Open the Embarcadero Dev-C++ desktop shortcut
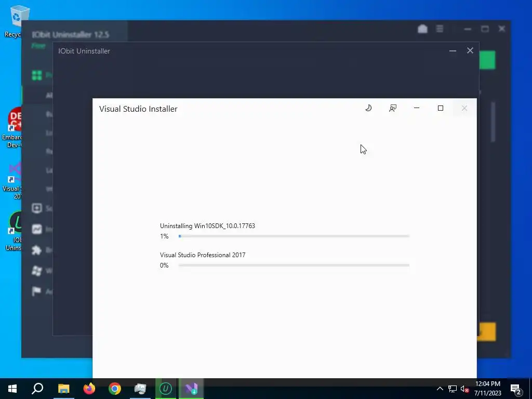The width and height of the screenshot is (532, 399). (12, 127)
